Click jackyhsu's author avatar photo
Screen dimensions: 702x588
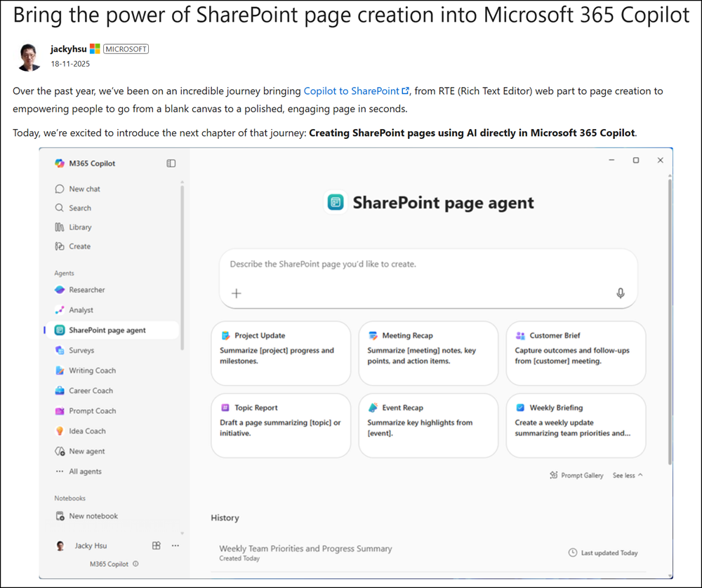[x=29, y=57]
